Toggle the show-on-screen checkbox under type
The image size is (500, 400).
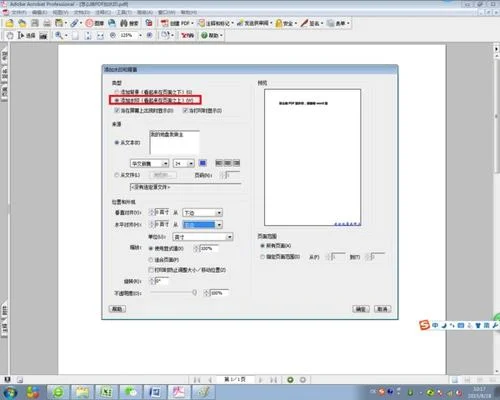tap(117, 110)
